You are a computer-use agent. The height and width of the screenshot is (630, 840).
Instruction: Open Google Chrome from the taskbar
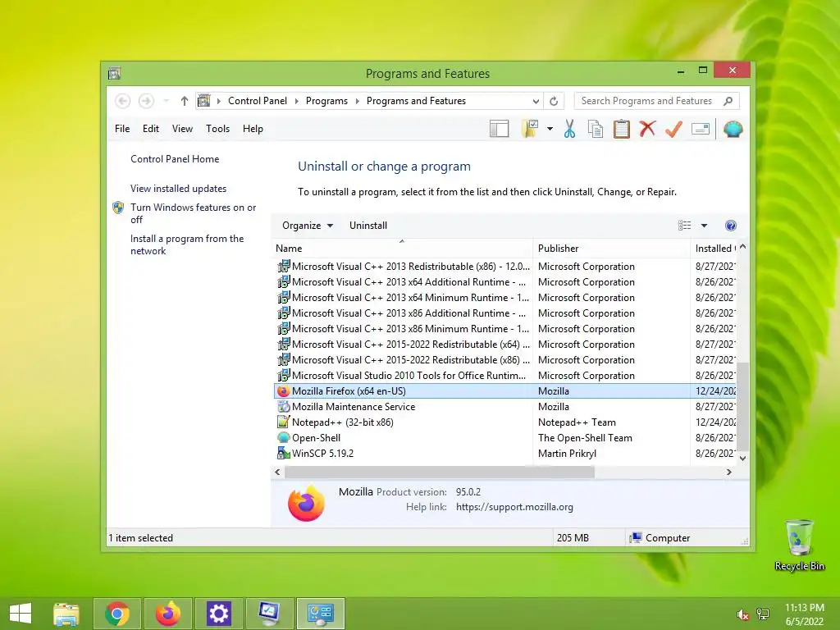117,614
